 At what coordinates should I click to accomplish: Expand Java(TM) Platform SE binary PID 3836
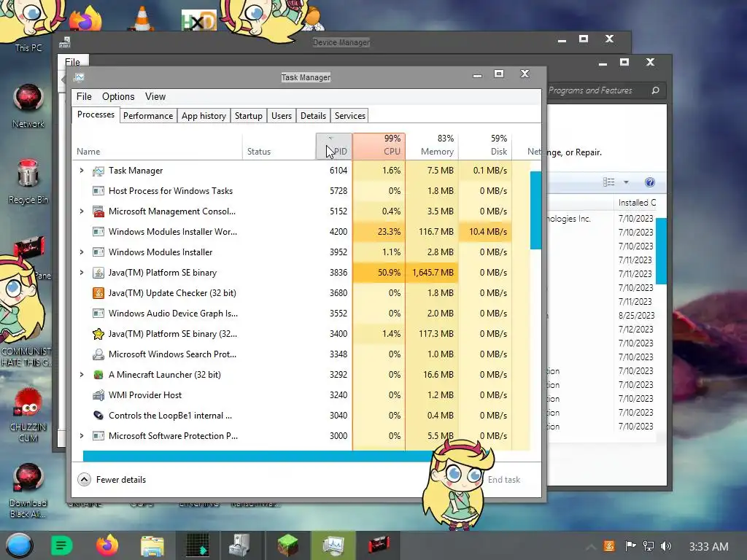[82, 273]
